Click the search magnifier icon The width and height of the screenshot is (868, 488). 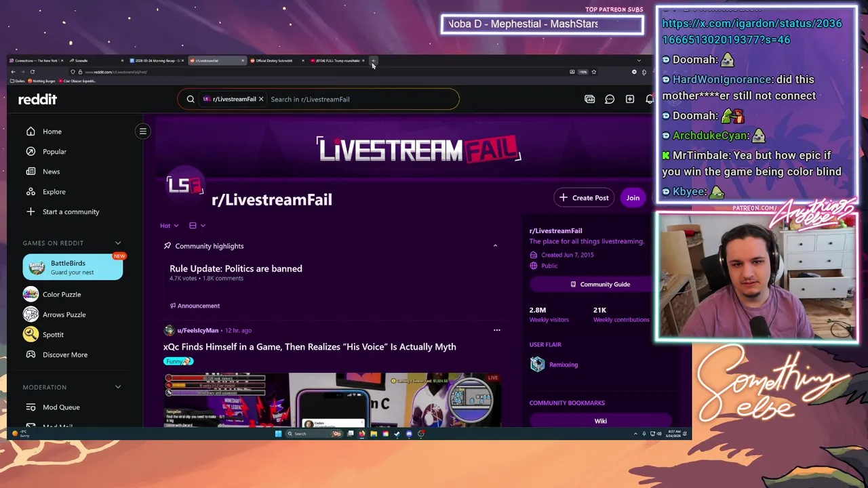point(191,99)
